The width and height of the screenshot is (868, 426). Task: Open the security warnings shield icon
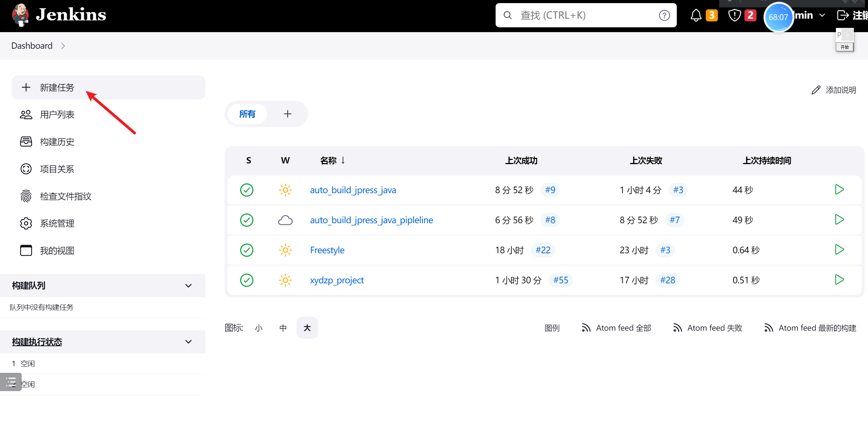pos(734,15)
